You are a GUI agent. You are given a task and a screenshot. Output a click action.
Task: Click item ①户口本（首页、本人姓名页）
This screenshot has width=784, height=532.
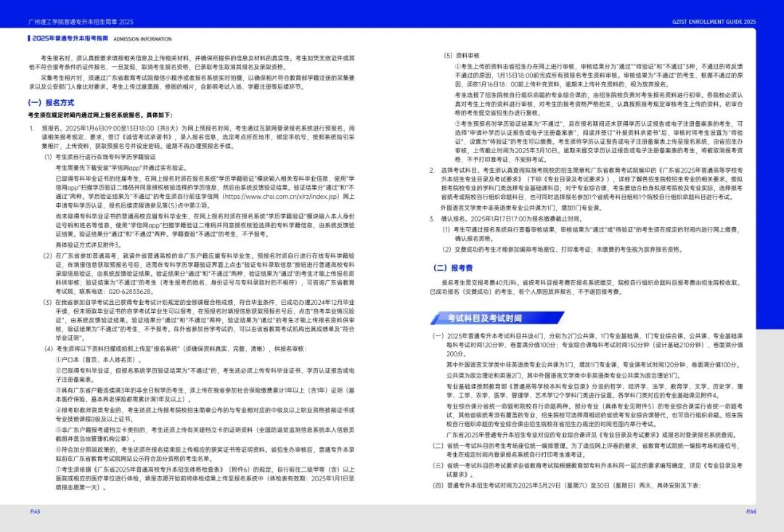click(x=99, y=359)
